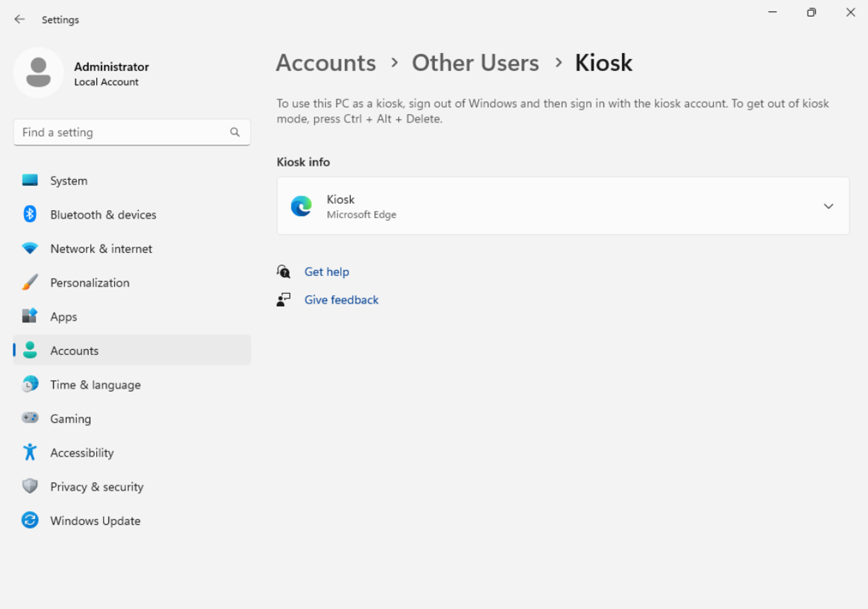Go to Accessibility settings
This screenshot has width=868, height=609.
[x=132, y=452]
